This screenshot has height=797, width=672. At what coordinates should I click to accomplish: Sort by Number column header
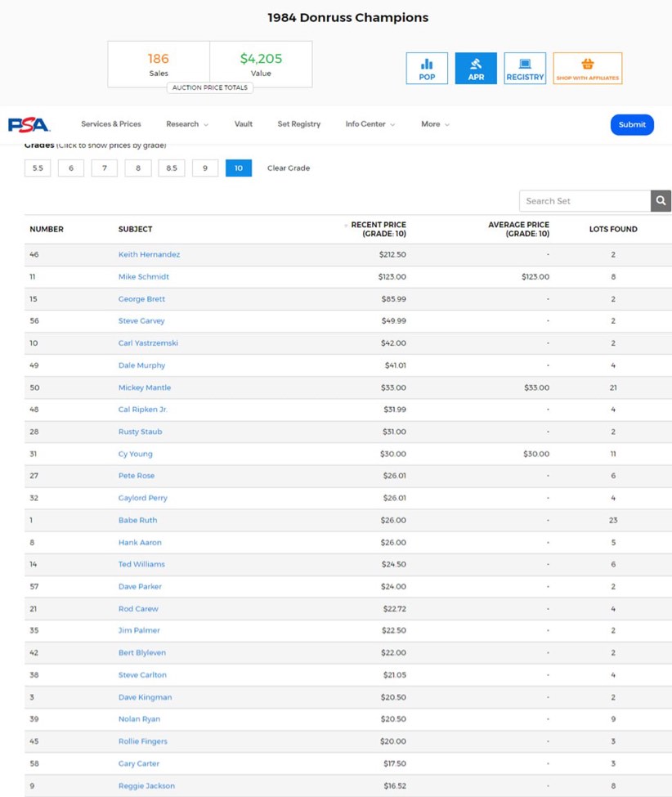point(47,229)
